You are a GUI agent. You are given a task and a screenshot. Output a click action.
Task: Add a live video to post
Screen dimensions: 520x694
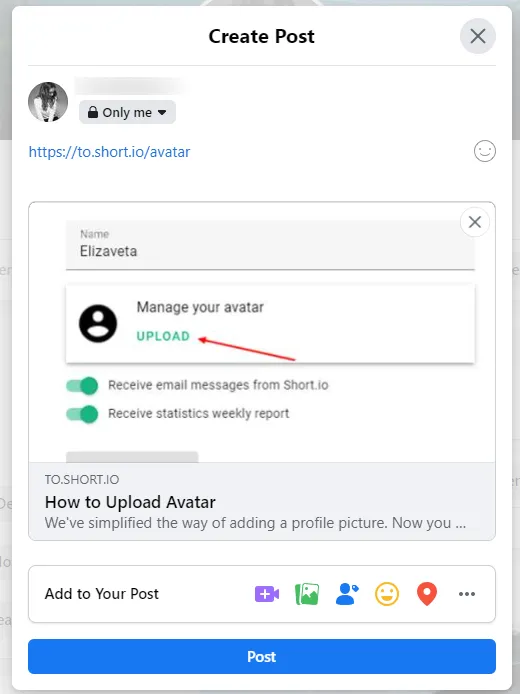(x=267, y=594)
